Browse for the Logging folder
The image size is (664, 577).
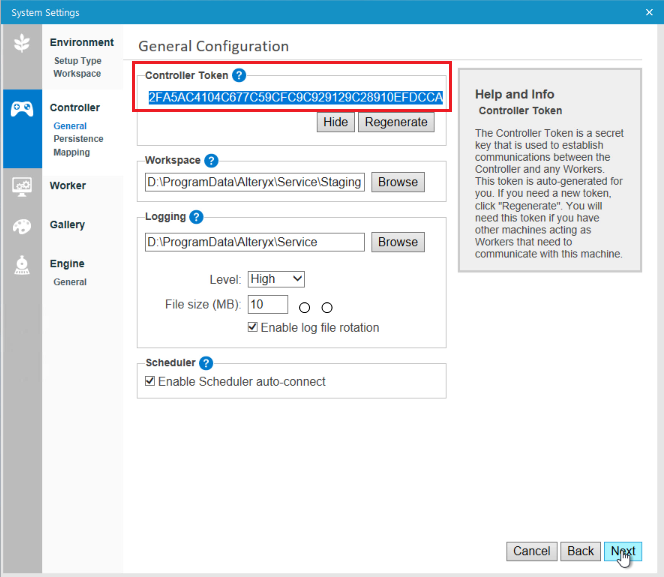(398, 242)
